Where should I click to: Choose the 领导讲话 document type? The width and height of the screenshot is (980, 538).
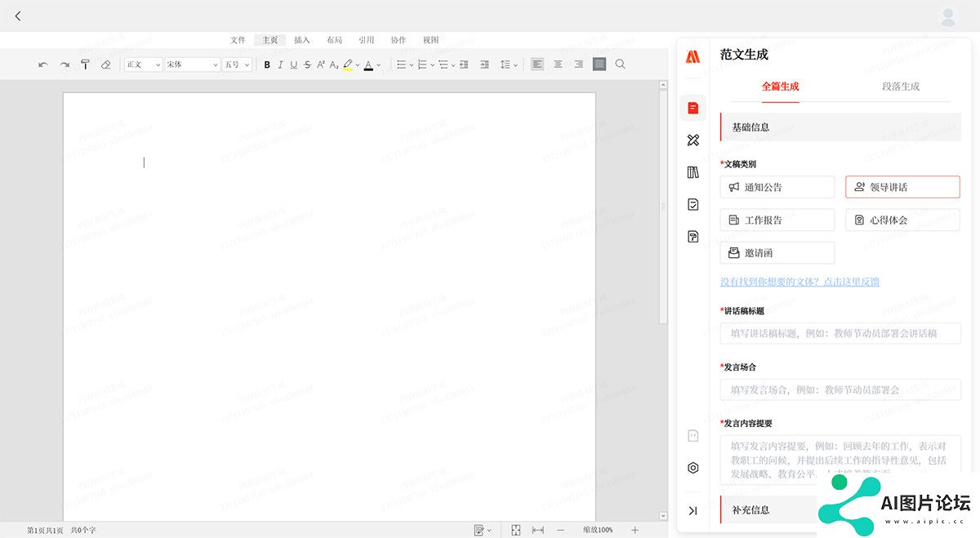(x=902, y=187)
